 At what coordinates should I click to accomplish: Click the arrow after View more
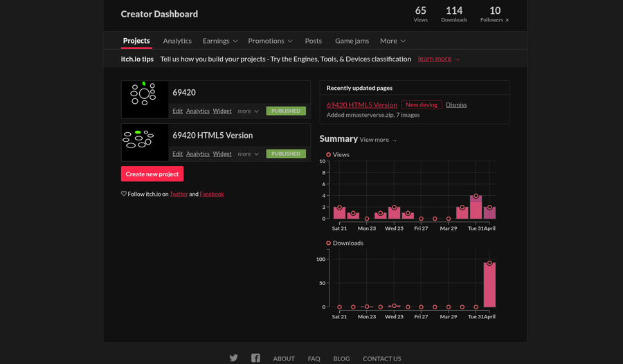click(394, 140)
